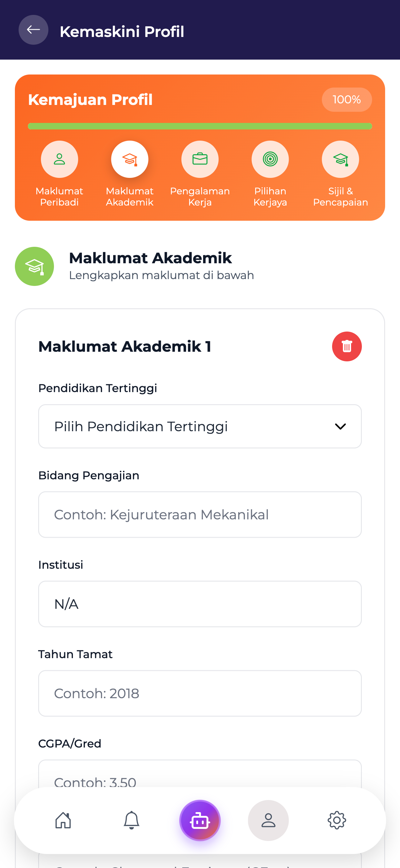400x868 pixels.
Task: Tap the 100% progress badge
Action: (x=347, y=100)
